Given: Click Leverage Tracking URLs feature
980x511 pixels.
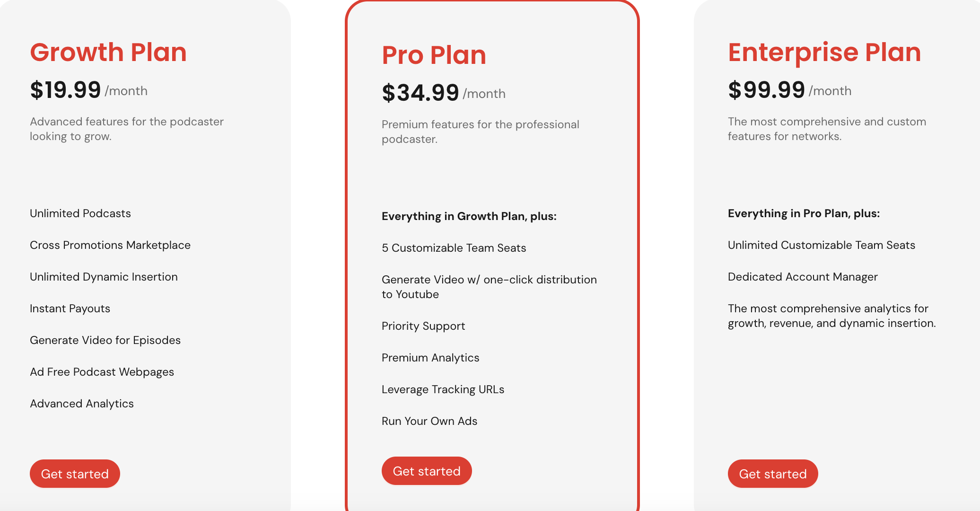Looking at the screenshot, I should tap(443, 389).
